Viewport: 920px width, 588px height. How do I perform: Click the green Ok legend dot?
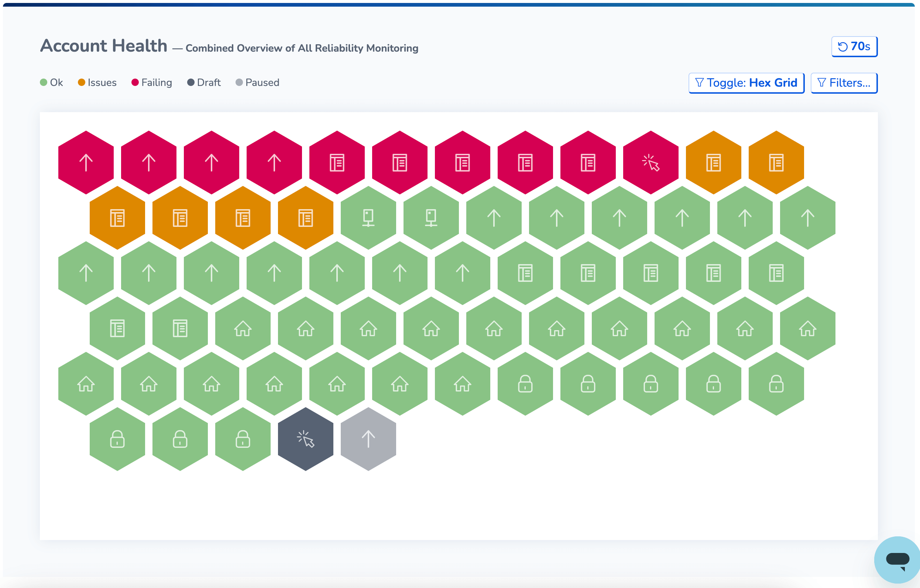(44, 83)
